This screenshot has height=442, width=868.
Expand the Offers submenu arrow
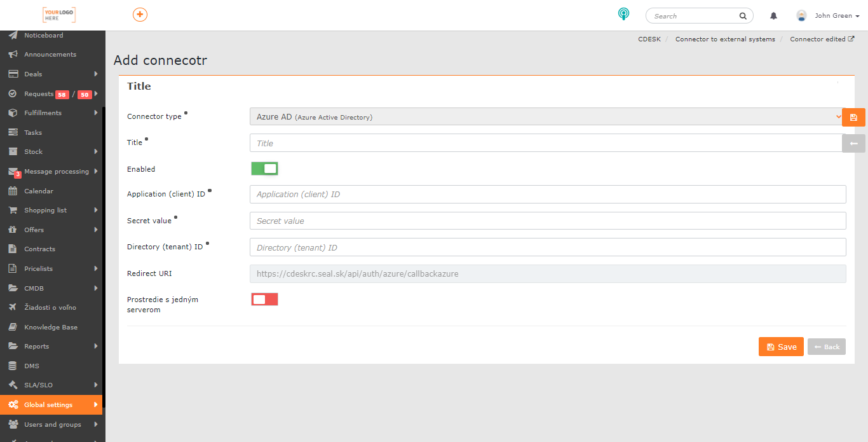[96, 230]
